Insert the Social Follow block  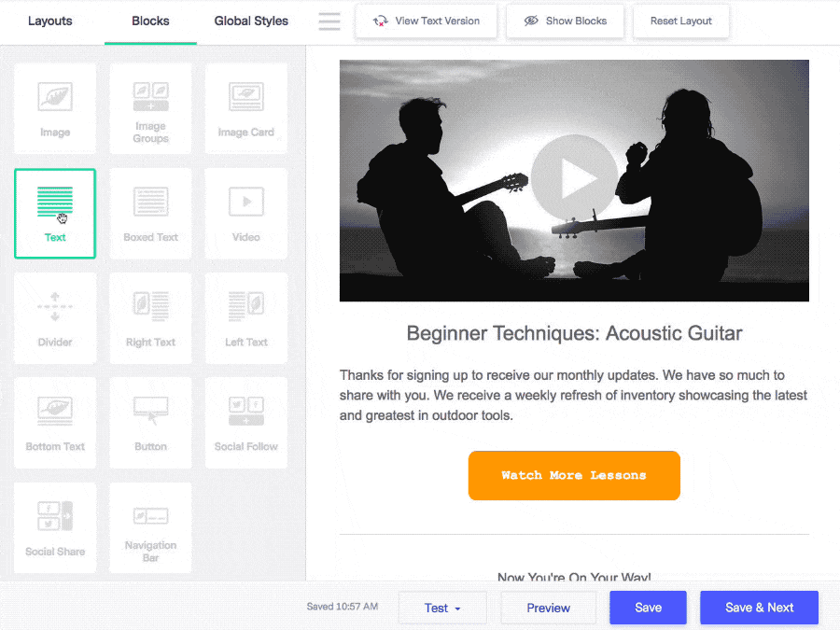[245, 423]
